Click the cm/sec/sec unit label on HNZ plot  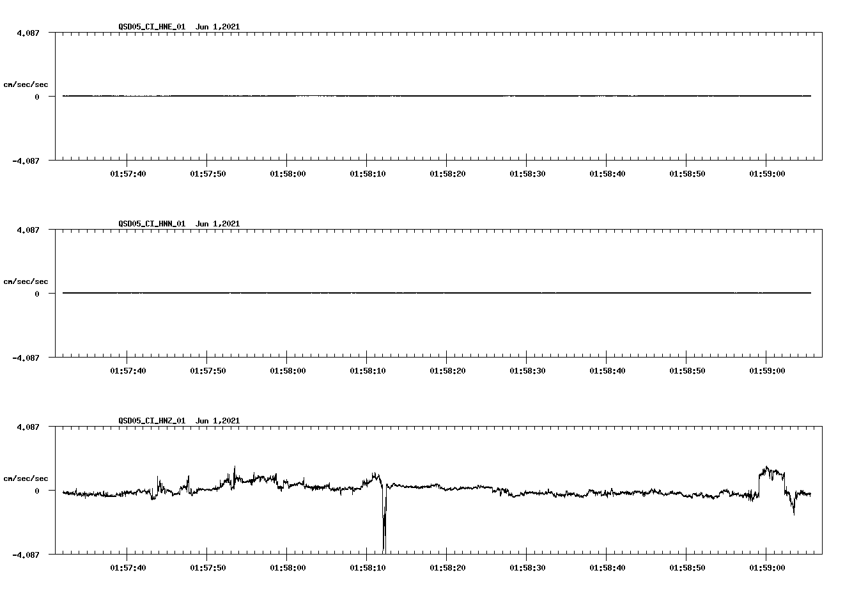click(26, 478)
